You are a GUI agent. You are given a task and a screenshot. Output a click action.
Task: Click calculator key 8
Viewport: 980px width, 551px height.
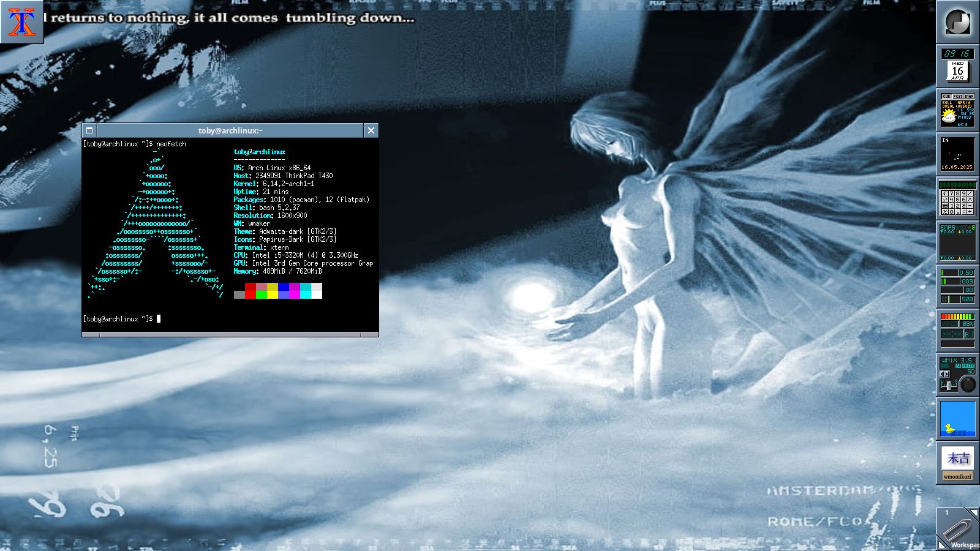tap(958, 193)
